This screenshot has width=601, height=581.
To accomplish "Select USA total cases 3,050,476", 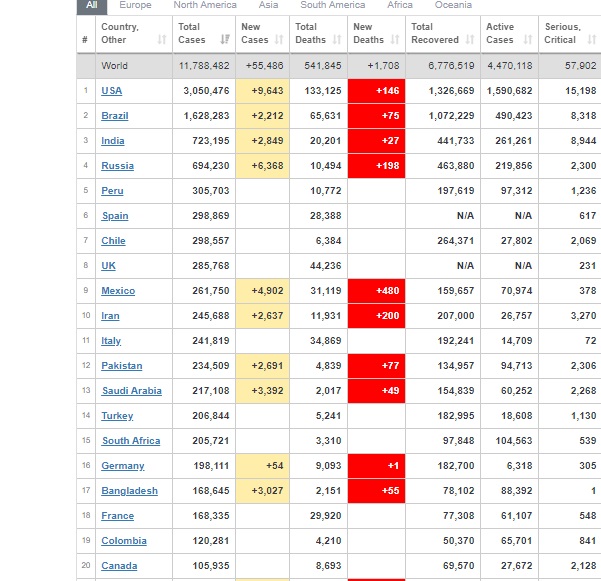I will pyautogui.click(x=206, y=91).
